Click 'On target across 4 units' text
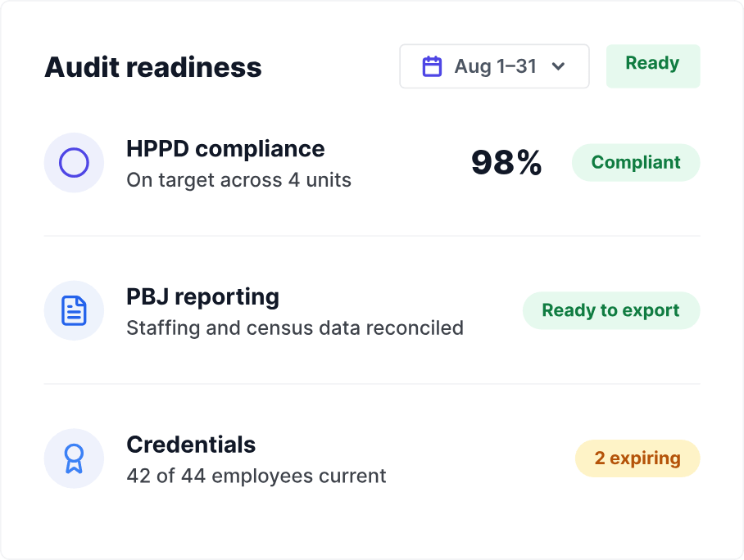This screenshot has height=560, width=744. pos(238,180)
